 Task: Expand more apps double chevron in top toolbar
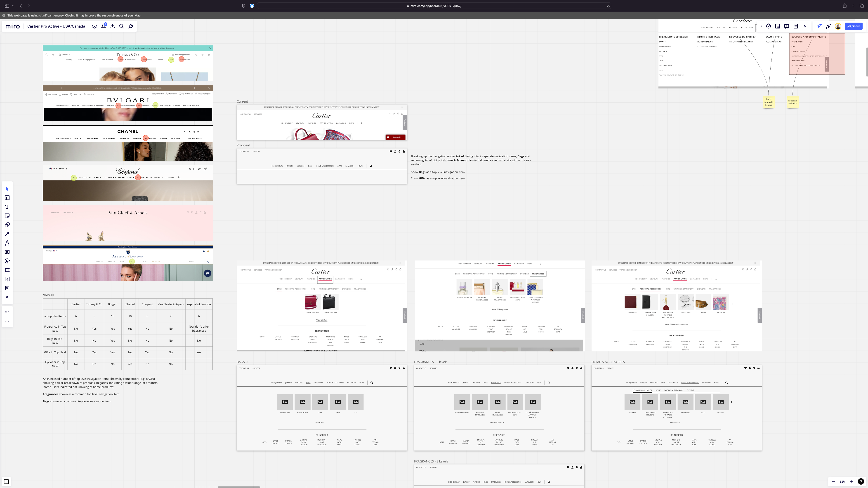(x=805, y=26)
